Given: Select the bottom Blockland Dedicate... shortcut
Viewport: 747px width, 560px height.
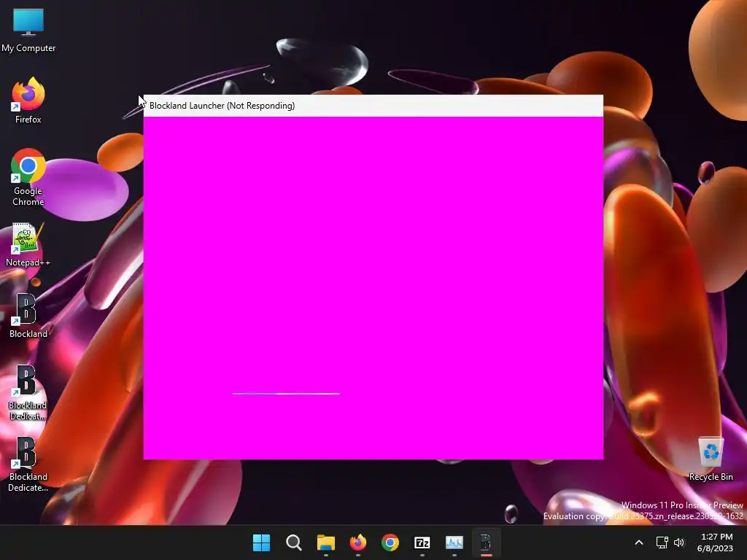Looking at the screenshot, I should click(28, 464).
